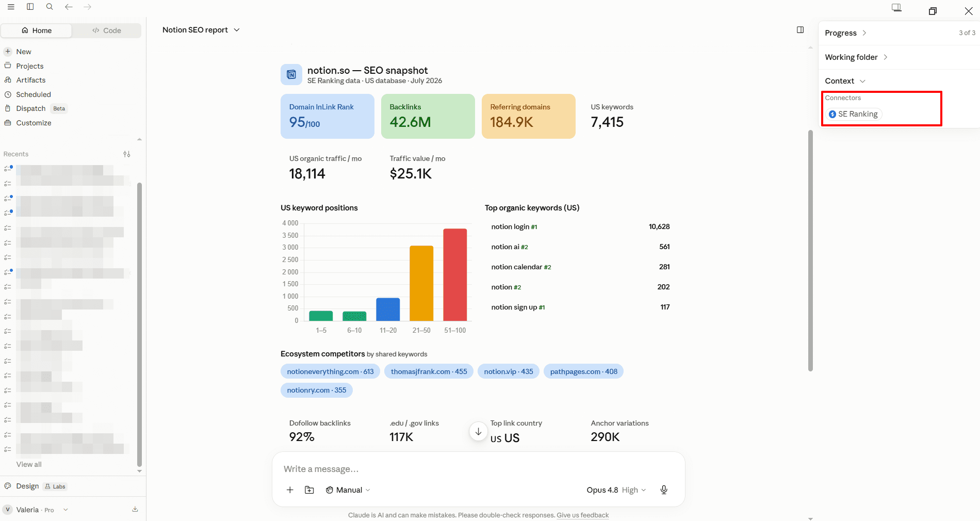The height and width of the screenshot is (521, 980).
Task: Open the hamburger menu icon
Action: 11,7
